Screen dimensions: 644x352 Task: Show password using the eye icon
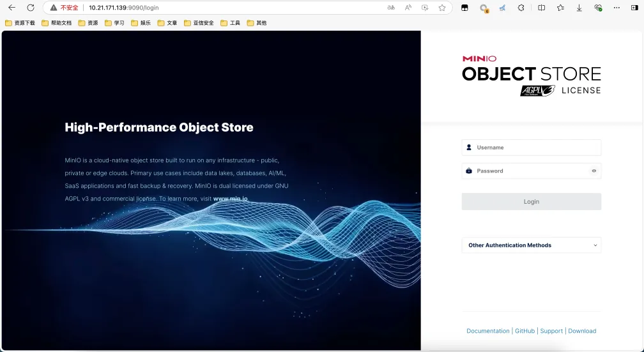pos(594,171)
